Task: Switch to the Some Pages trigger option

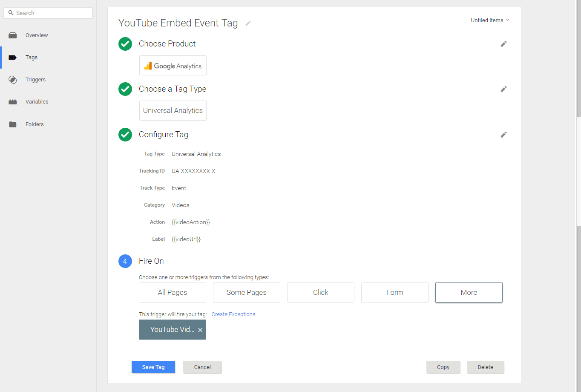Action: coord(246,292)
